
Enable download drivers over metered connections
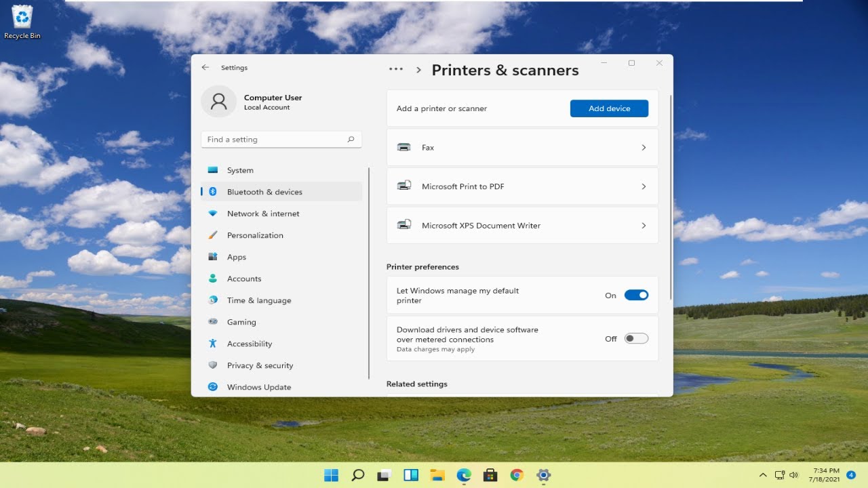(x=636, y=338)
